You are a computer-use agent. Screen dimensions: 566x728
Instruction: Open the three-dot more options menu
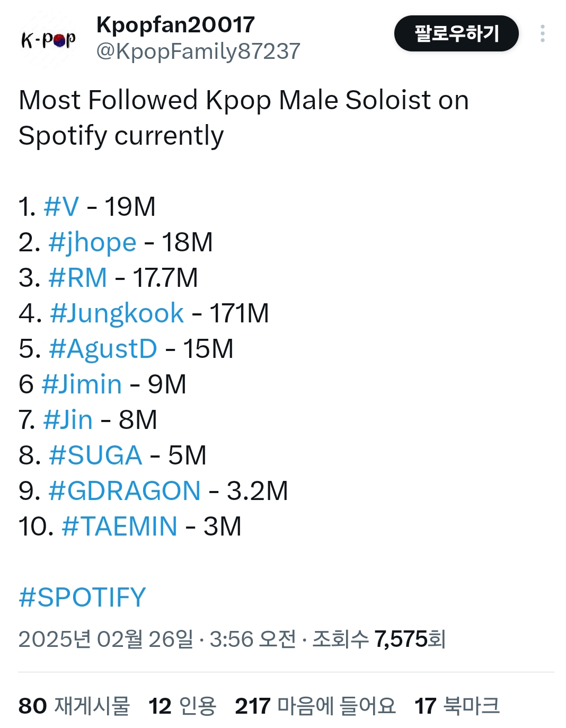tap(542, 33)
